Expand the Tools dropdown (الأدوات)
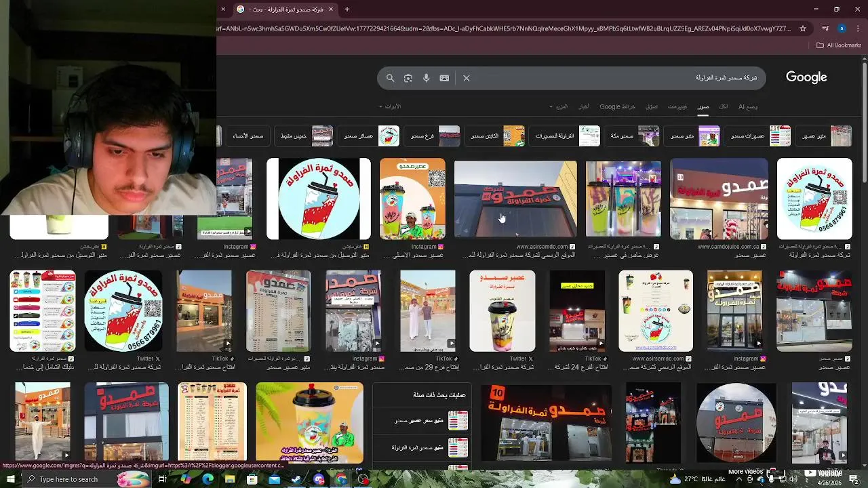The image size is (868, 488). (x=390, y=107)
